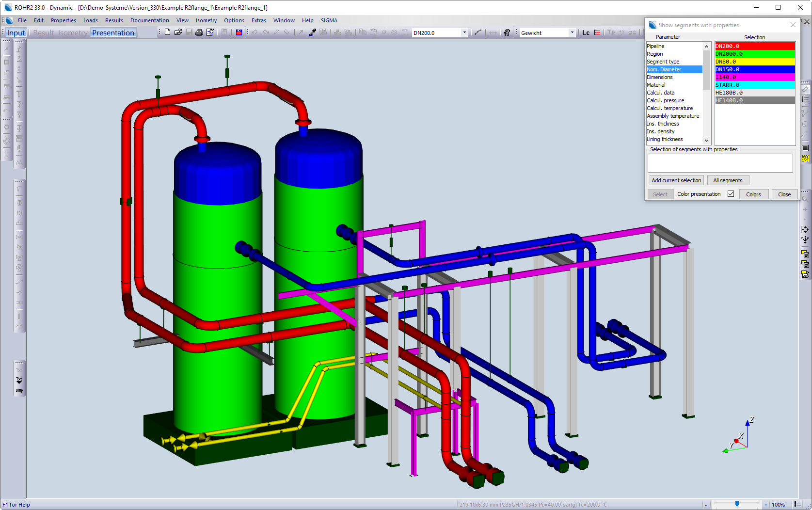Screen dimensions: 812x510
Task: Click the yellow highlighted list icon
Action: [x=805, y=159]
